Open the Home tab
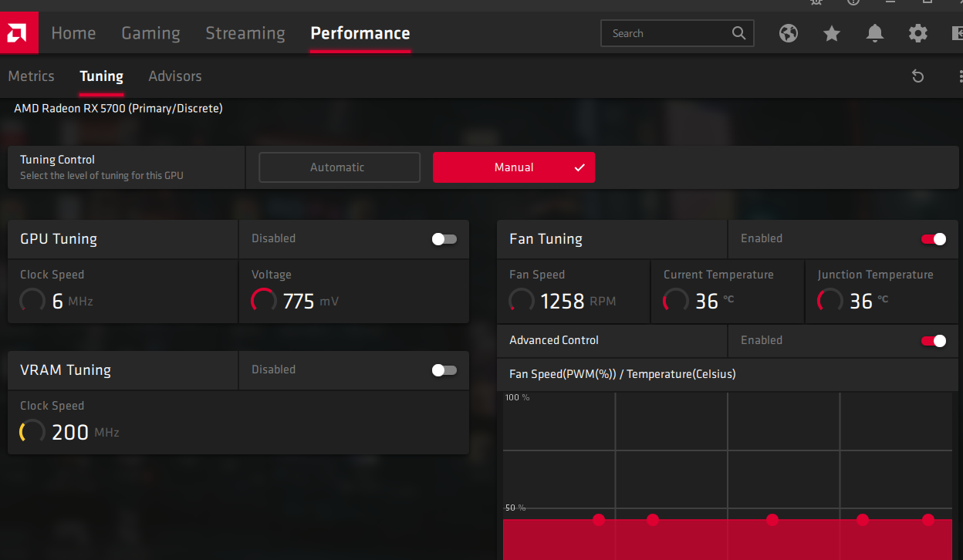The image size is (963, 560). tap(73, 33)
